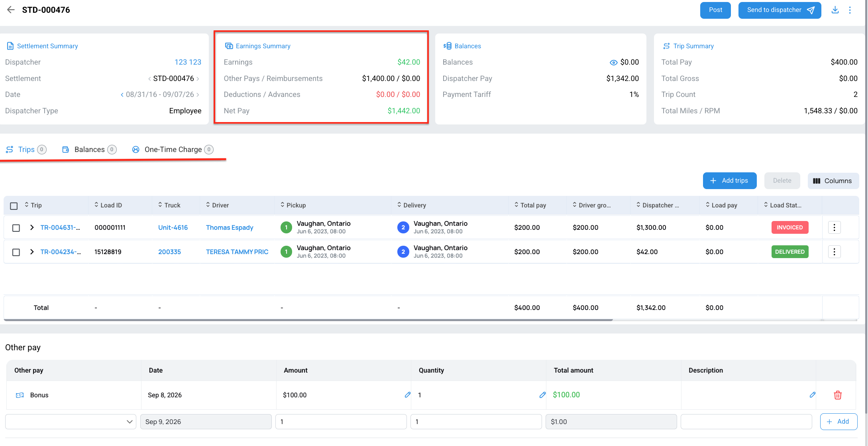Switch to the One-Time Charge tab
The image size is (868, 446).
pos(173,150)
